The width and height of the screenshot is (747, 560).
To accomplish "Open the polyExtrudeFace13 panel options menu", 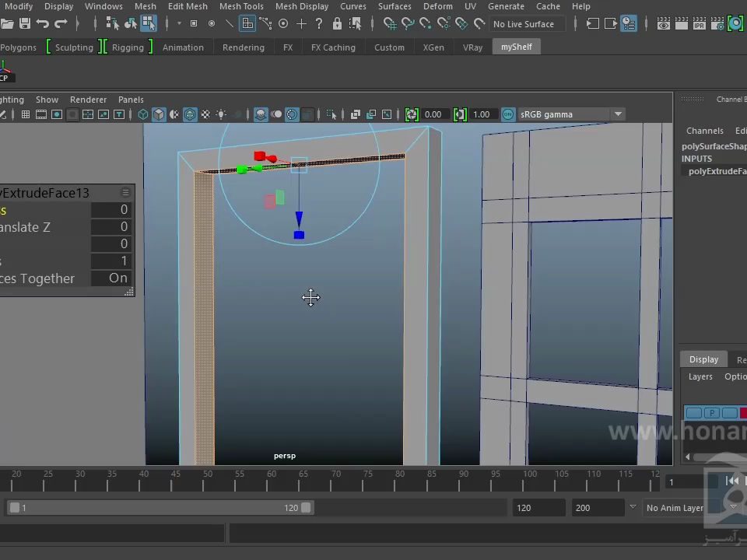I will (125, 192).
